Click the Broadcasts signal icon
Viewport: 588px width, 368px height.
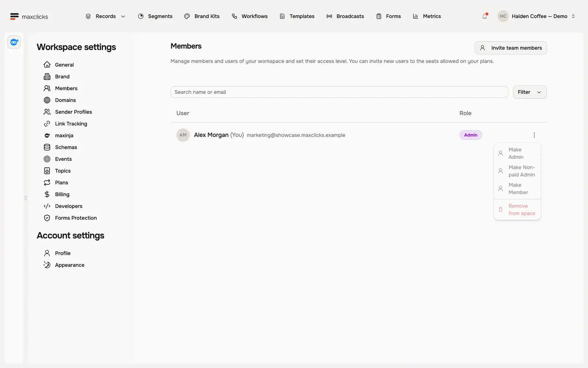point(329,16)
